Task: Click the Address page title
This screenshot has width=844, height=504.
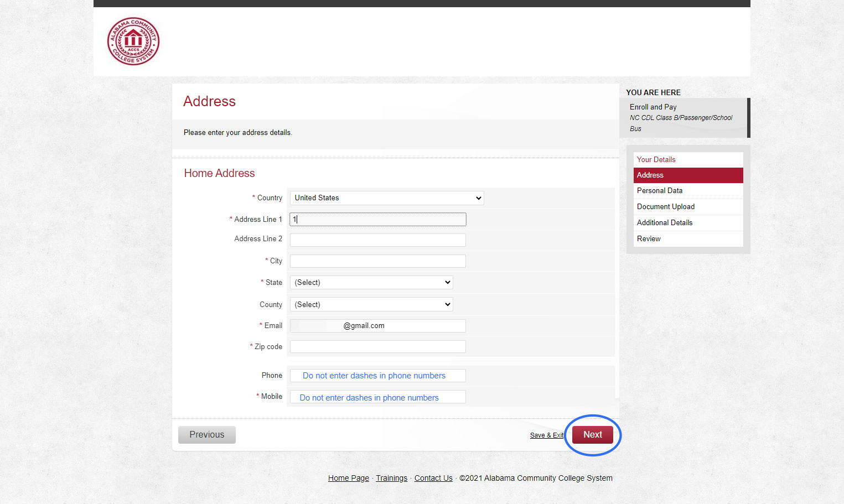Action: pyautogui.click(x=210, y=101)
